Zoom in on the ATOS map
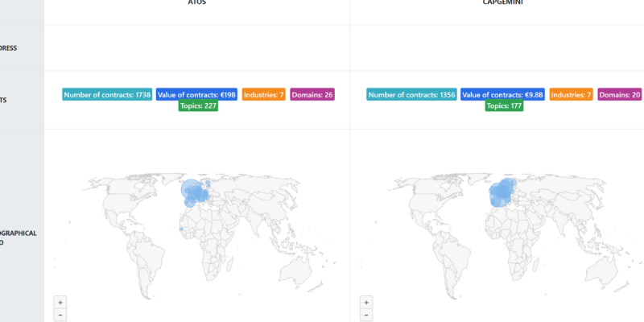644x322 pixels. point(60,303)
